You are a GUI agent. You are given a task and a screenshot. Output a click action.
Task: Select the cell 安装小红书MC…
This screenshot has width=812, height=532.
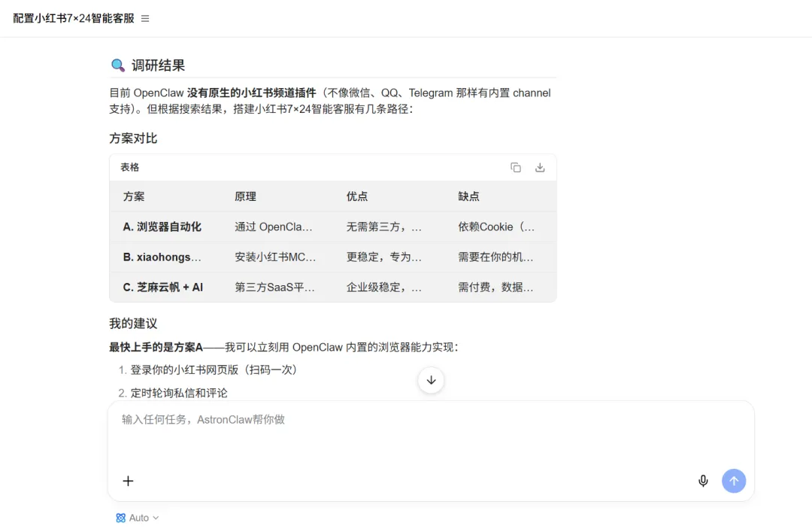click(275, 257)
